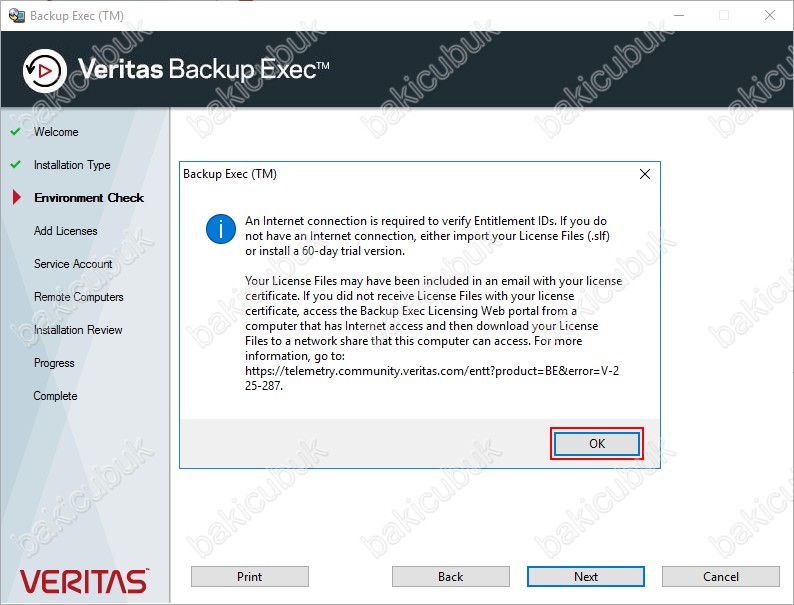This screenshot has width=794, height=605.
Task: Select the Service Account step
Action: click(73, 264)
